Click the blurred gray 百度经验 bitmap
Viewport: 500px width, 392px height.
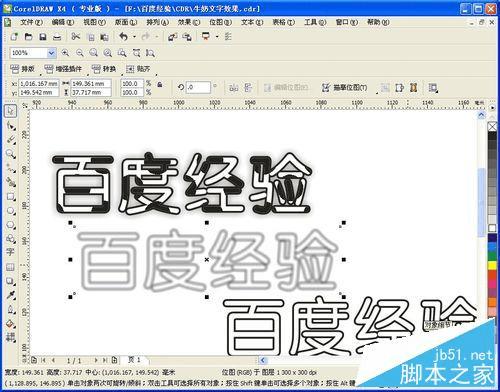pyautogui.click(x=207, y=259)
